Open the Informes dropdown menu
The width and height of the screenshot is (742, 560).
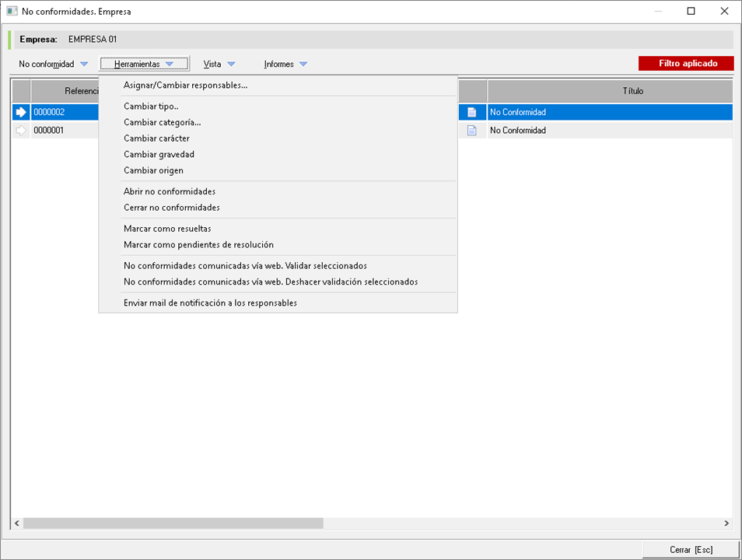click(x=285, y=64)
